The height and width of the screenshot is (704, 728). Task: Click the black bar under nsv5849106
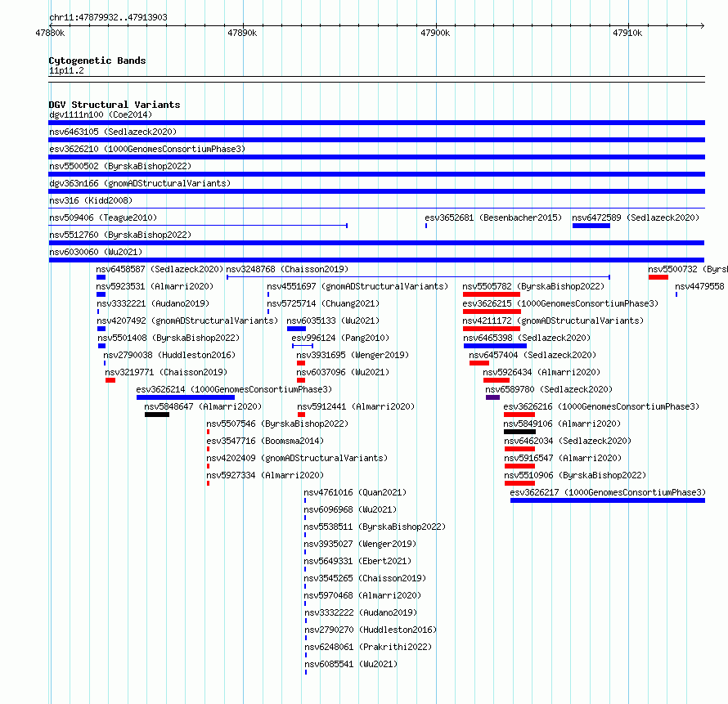point(519,432)
